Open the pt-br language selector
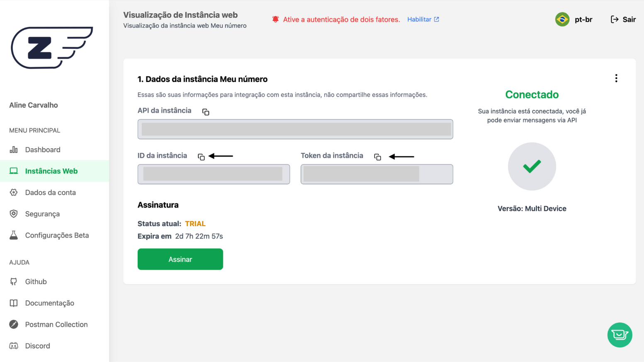Viewport: 644px width, 362px height. (x=583, y=19)
